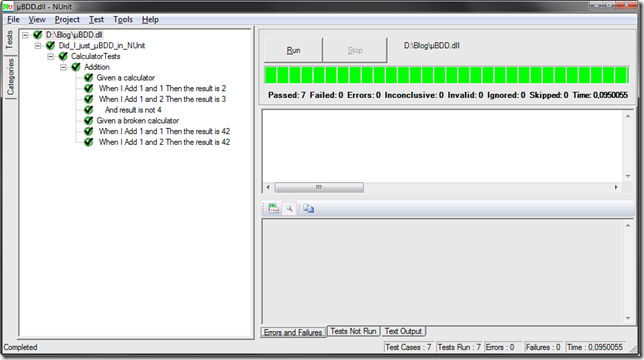Click the horizontal scrollbar thumb in error list
644x360 pixels.
(319, 187)
